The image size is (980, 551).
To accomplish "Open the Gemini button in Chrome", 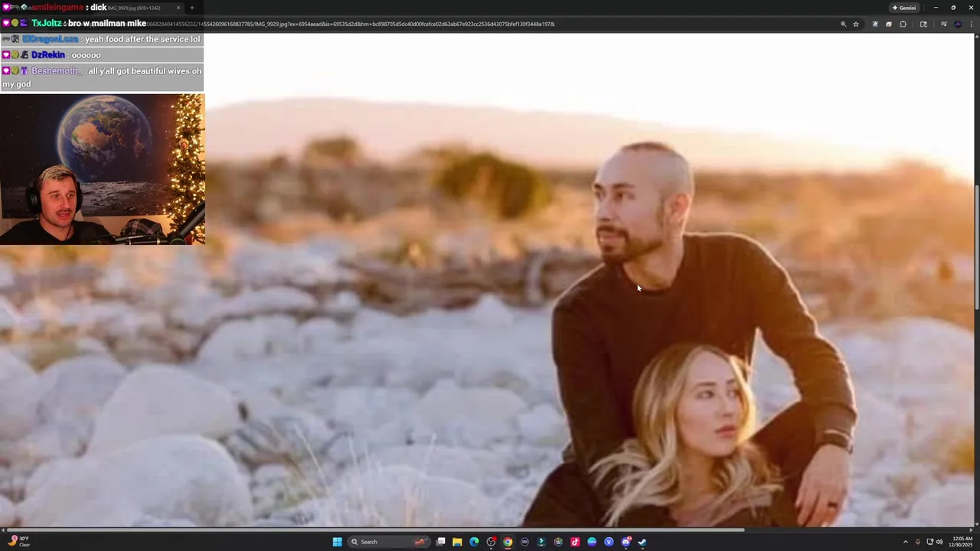I will coord(903,8).
